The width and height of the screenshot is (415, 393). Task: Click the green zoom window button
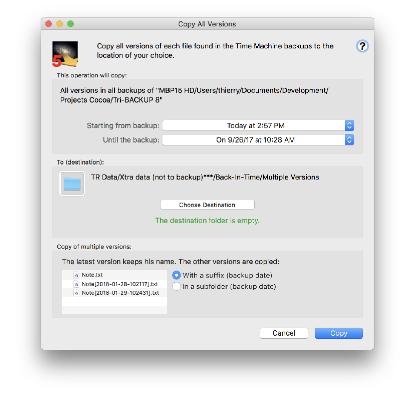pos(70,24)
